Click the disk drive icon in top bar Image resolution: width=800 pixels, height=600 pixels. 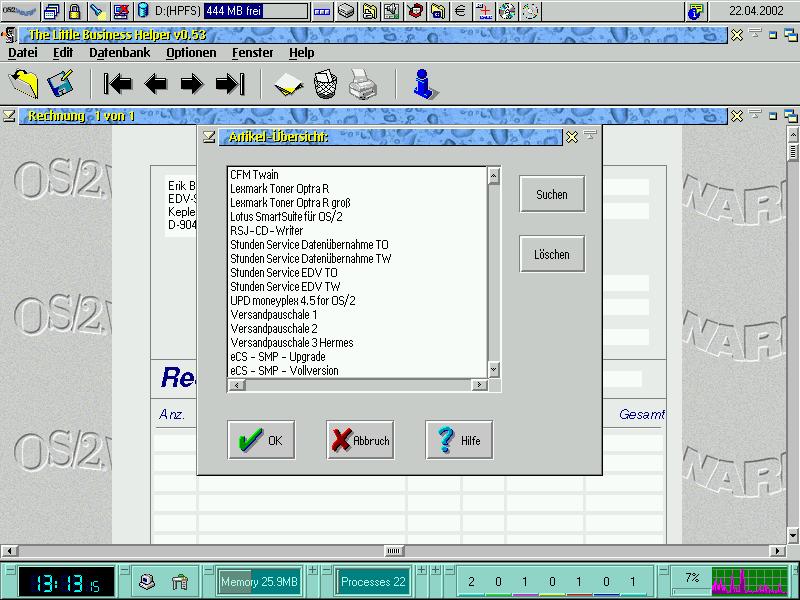tap(346, 11)
